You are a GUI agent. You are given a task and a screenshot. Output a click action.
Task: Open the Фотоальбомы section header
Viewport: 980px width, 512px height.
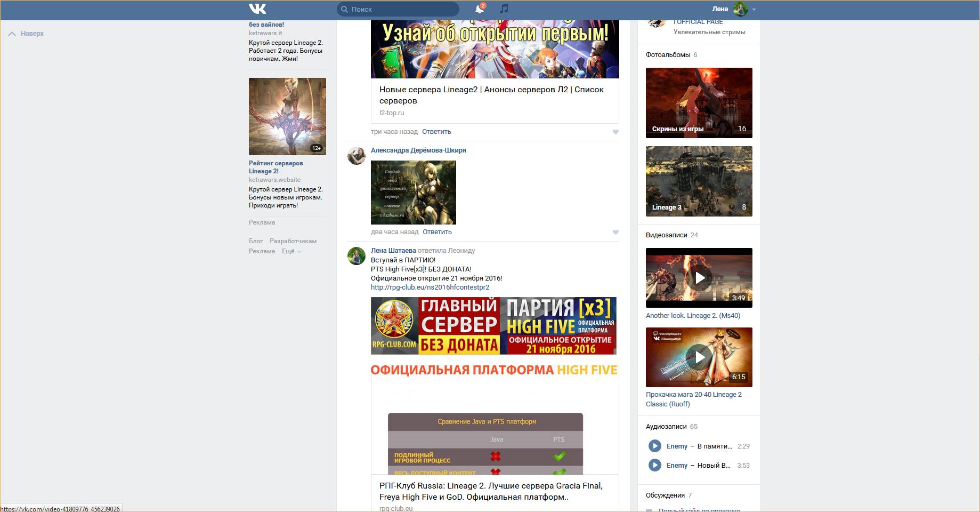(x=668, y=55)
